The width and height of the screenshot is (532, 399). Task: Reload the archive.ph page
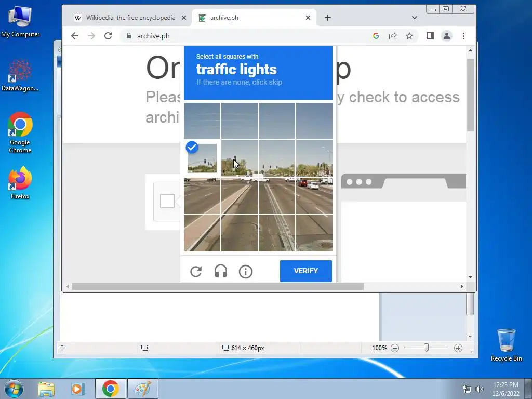click(108, 36)
